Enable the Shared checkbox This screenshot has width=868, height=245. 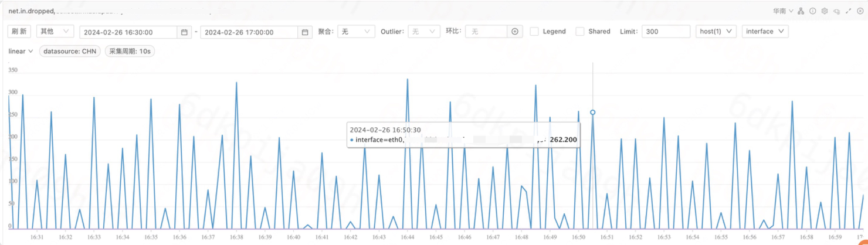tap(579, 32)
